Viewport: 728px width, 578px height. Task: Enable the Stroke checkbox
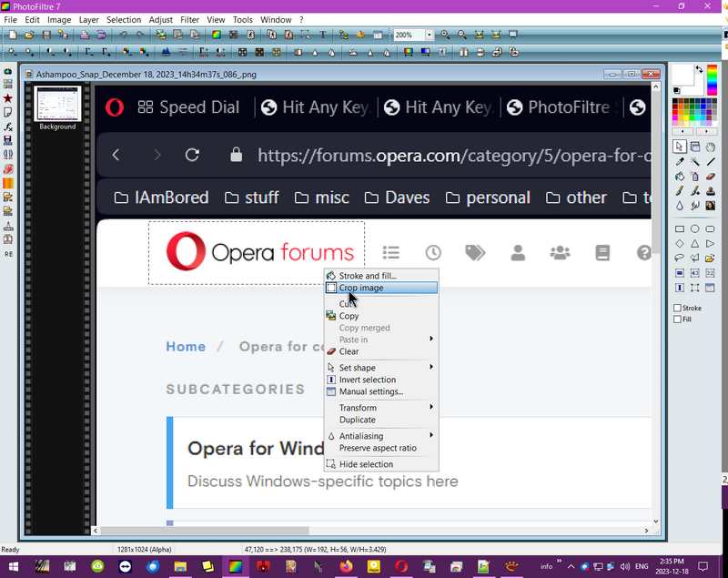678,309
